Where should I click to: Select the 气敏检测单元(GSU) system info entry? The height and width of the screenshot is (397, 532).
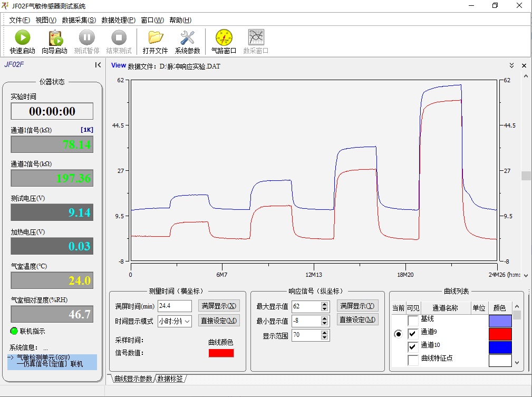52,362
